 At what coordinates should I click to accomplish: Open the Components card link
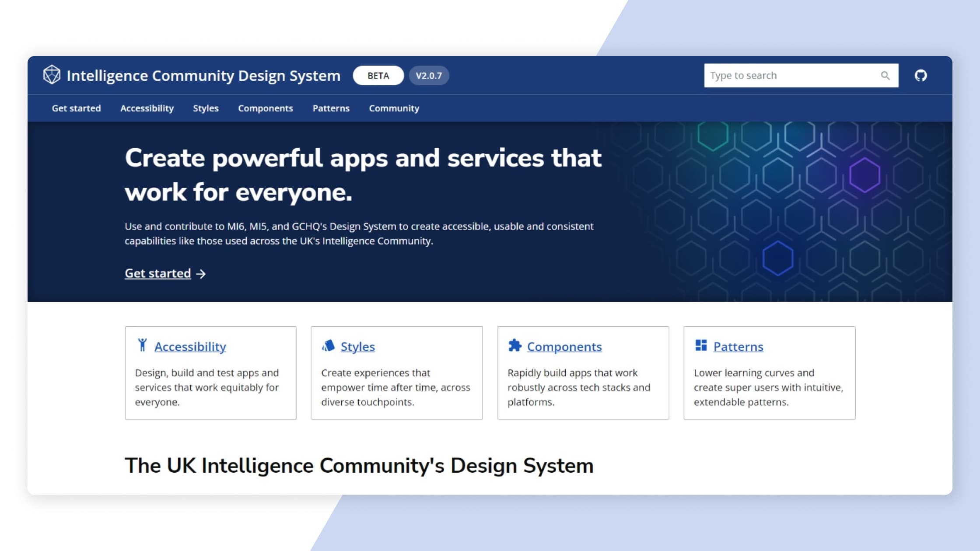pos(564,346)
